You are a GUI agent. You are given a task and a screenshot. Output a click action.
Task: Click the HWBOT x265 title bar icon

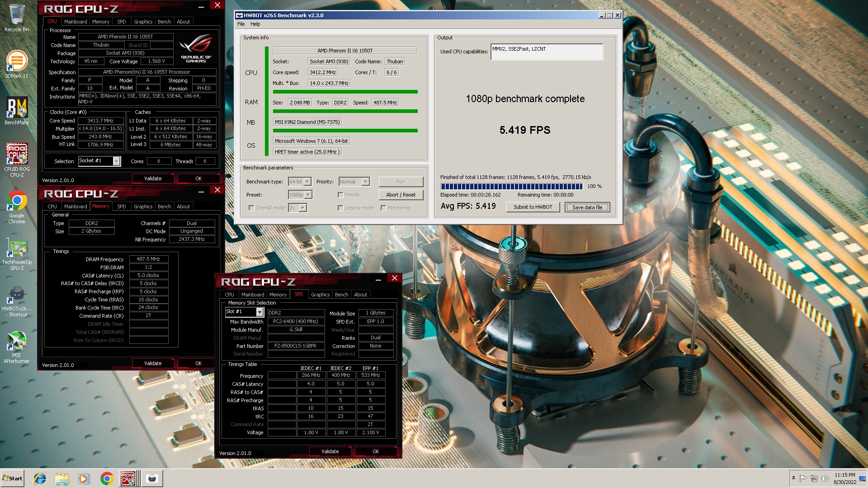(240, 15)
